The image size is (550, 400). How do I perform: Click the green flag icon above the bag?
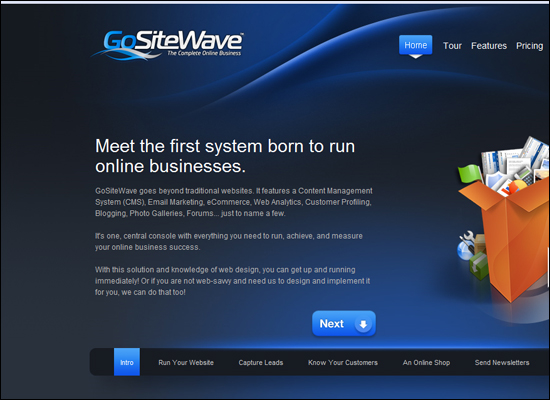pos(471,173)
